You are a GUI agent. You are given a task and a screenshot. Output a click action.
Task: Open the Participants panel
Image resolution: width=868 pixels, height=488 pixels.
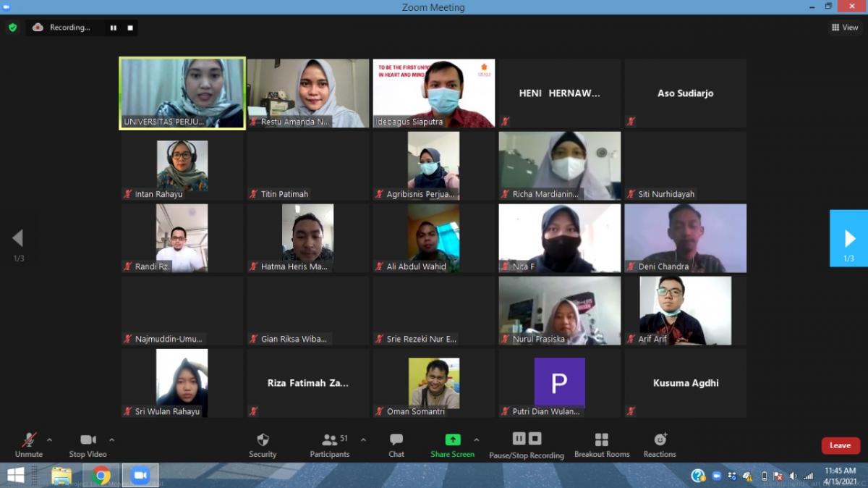(x=330, y=440)
